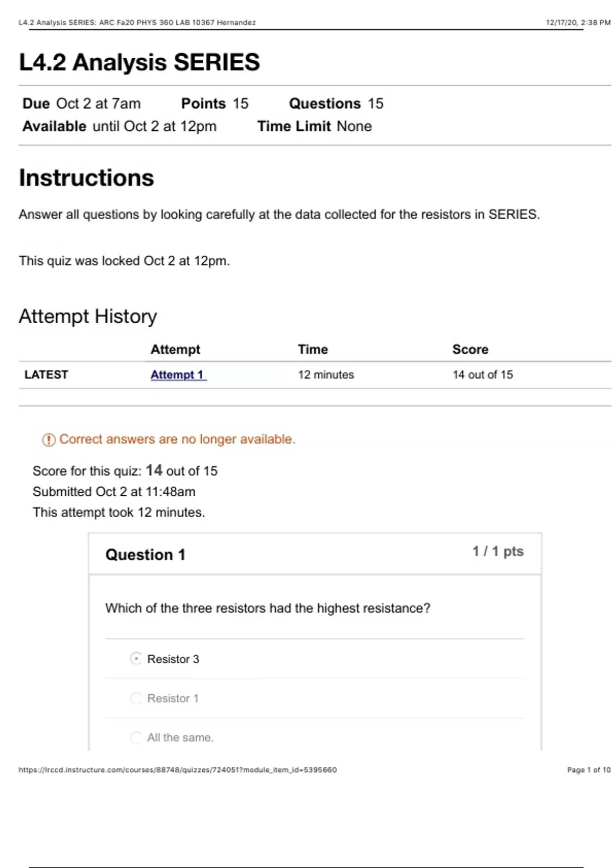Click the Attempt column header

tap(175, 349)
